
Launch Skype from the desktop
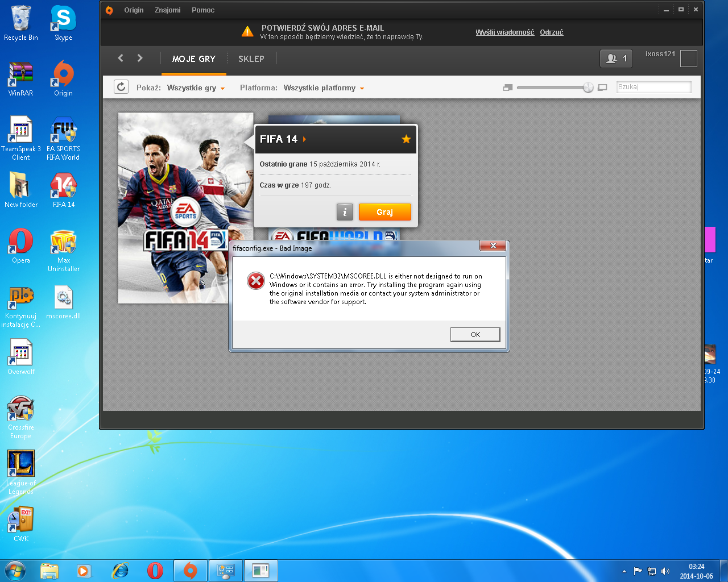[x=63, y=23]
